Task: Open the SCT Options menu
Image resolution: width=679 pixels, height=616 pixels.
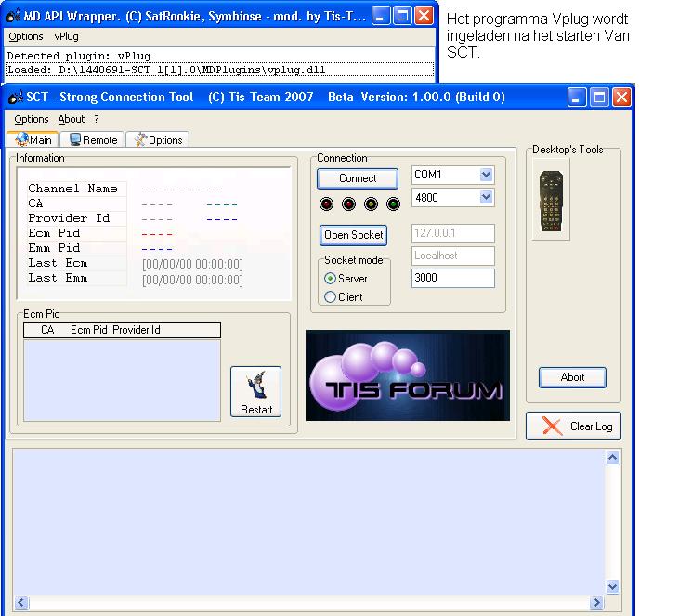Action: click(x=32, y=119)
